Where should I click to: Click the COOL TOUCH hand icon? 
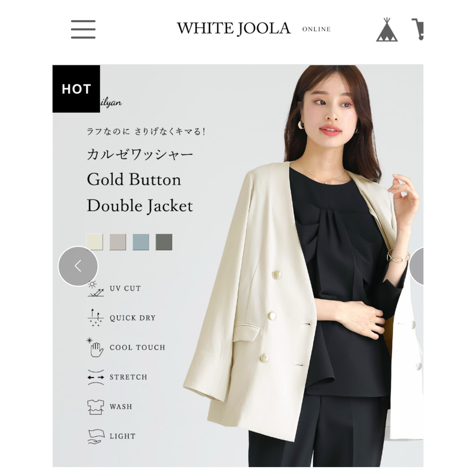coord(95,347)
